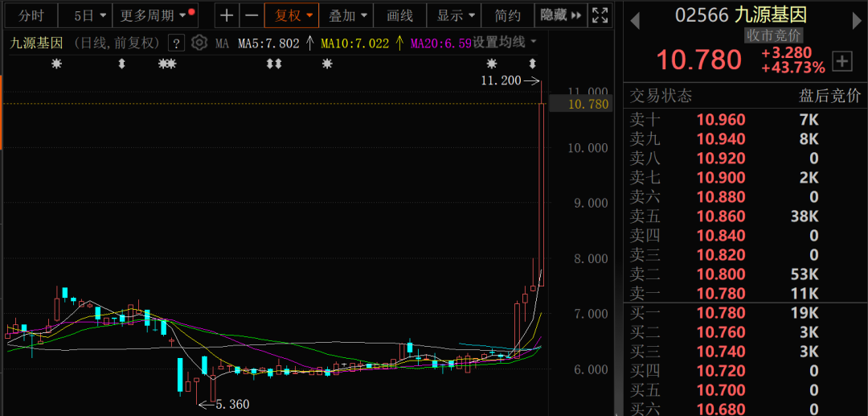Click the zoom out minus button
Screen dimensions: 868x416
coord(252,15)
